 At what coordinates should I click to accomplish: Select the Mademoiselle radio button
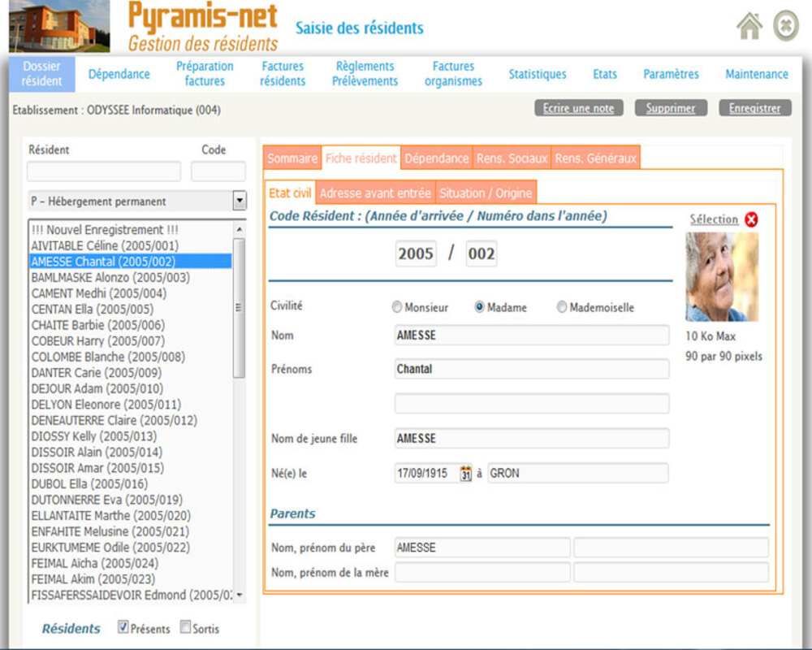(562, 308)
